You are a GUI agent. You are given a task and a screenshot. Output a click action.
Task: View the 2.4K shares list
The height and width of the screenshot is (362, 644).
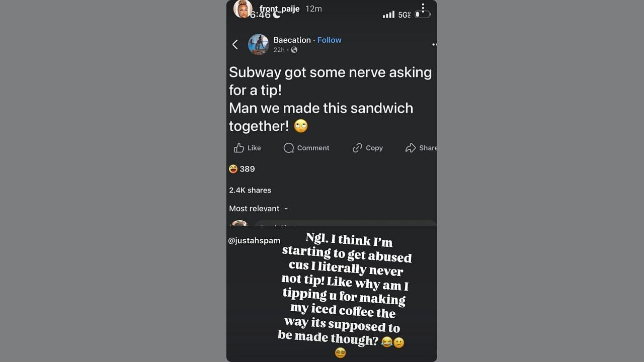click(x=250, y=190)
